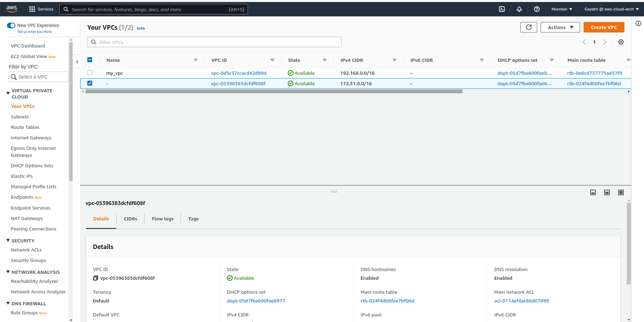Open the vpc-0d5c37ccacd42d99d link

(x=238, y=73)
